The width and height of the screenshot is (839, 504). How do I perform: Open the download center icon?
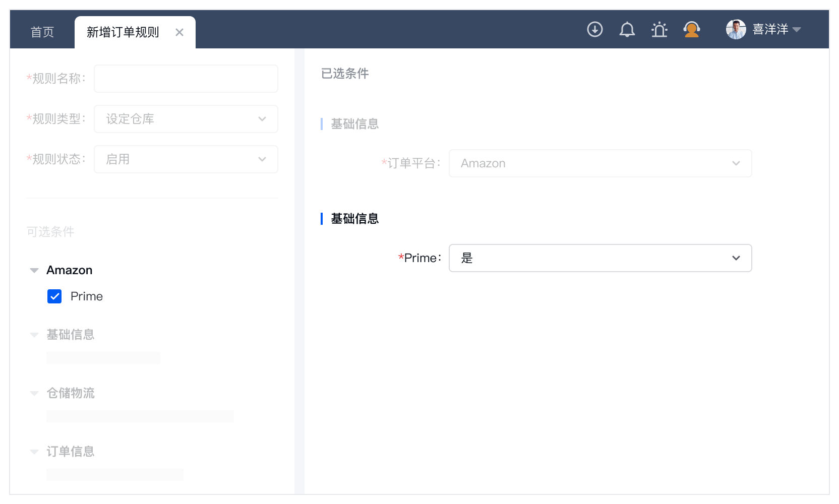point(595,30)
